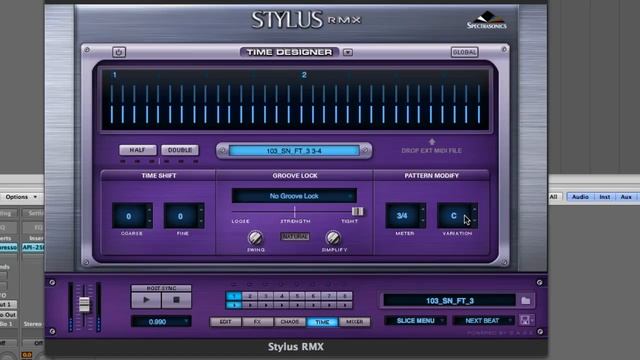Click the Spectrasonics logo
Screen dimensions: 640x360
pyautogui.click(x=487, y=20)
